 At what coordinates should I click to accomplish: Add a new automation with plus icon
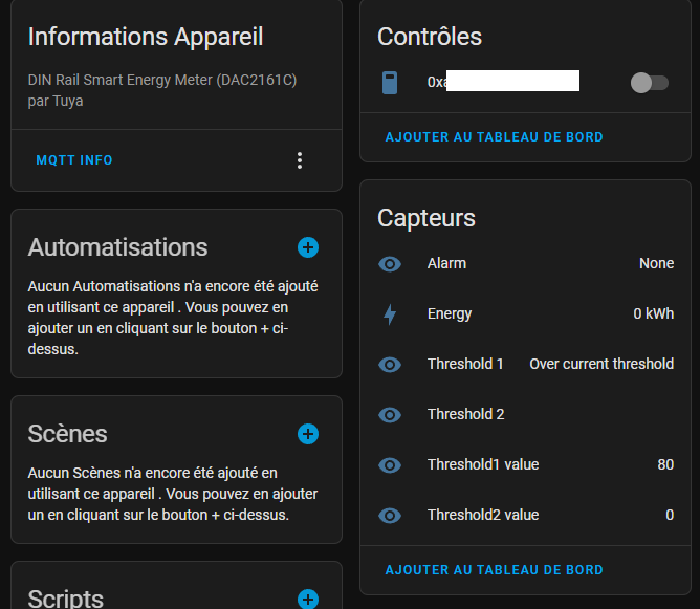308,247
